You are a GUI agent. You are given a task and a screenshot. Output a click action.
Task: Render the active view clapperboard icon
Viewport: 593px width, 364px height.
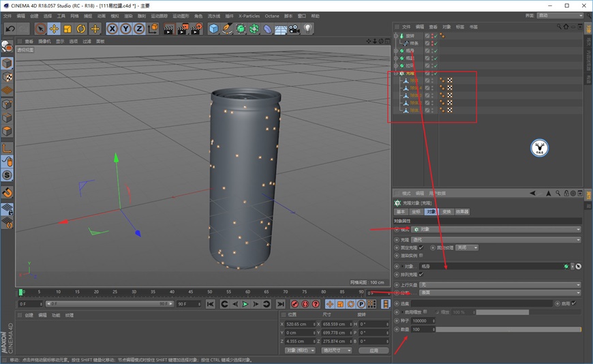[x=168, y=29]
